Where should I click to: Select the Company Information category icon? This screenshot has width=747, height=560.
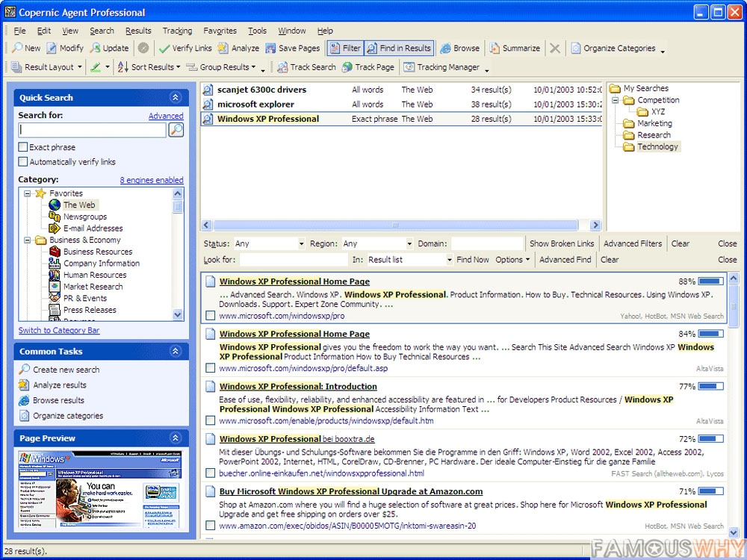[x=55, y=264]
